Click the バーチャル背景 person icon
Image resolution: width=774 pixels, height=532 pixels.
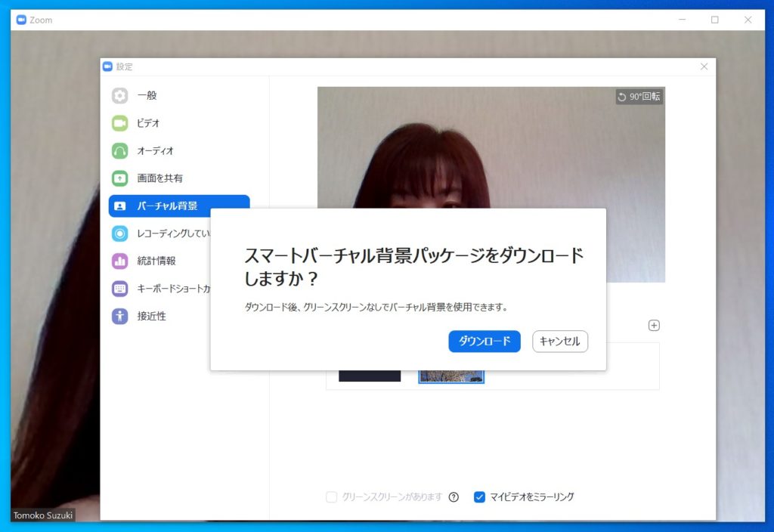(x=120, y=206)
